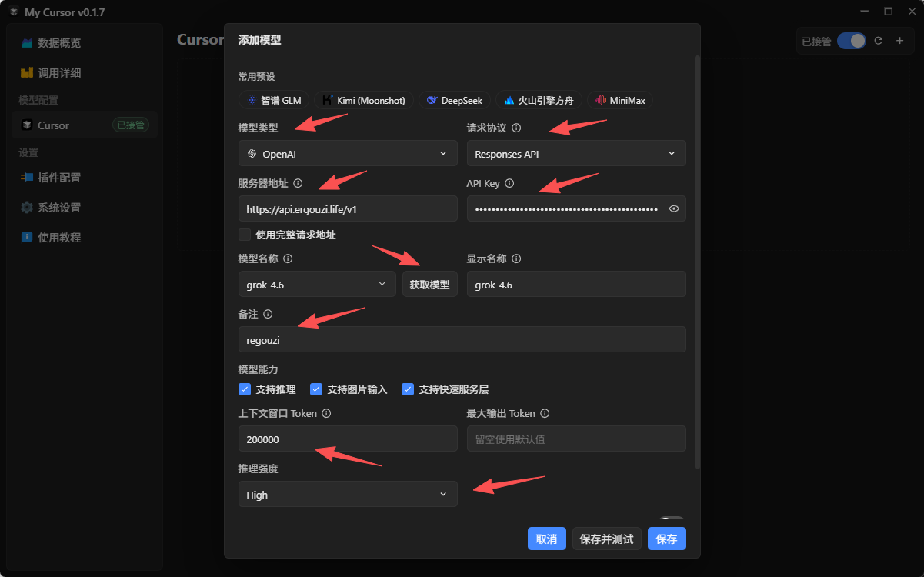Screen dimensions: 924x577
Task: Click info icon beside 备注 label
Action: [x=268, y=314]
